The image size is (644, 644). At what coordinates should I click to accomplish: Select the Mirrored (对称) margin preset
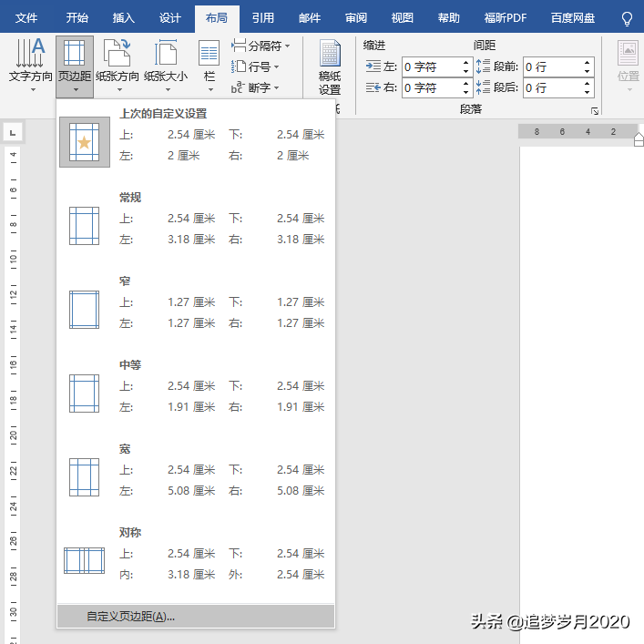point(195,554)
